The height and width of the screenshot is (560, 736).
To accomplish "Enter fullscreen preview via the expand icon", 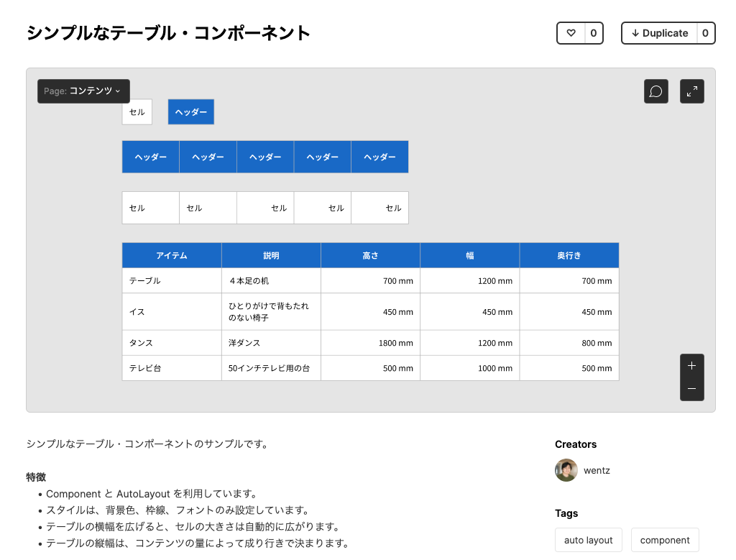I will click(691, 91).
